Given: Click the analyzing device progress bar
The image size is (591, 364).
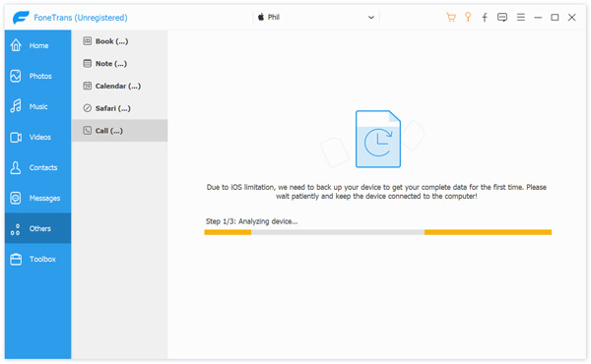Looking at the screenshot, I should 377,232.
